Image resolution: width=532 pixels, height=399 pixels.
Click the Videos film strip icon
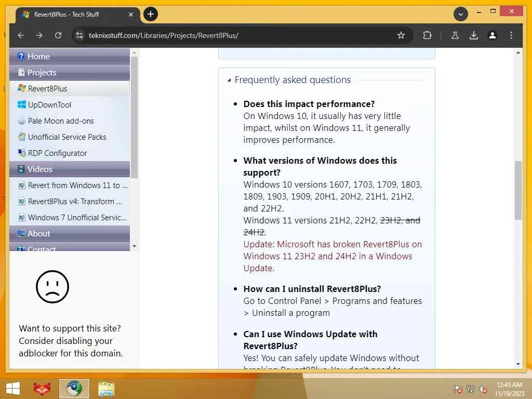(x=21, y=169)
